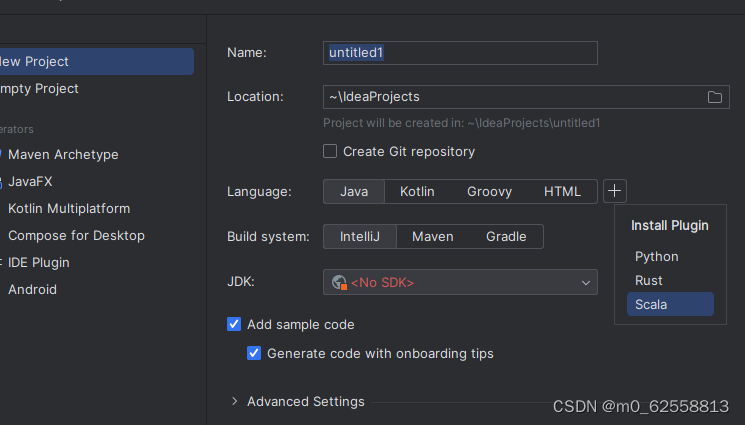Enable Create Git repository checkbox
Image resolution: width=745 pixels, height=425 pixels.
[x=330, y=152]
